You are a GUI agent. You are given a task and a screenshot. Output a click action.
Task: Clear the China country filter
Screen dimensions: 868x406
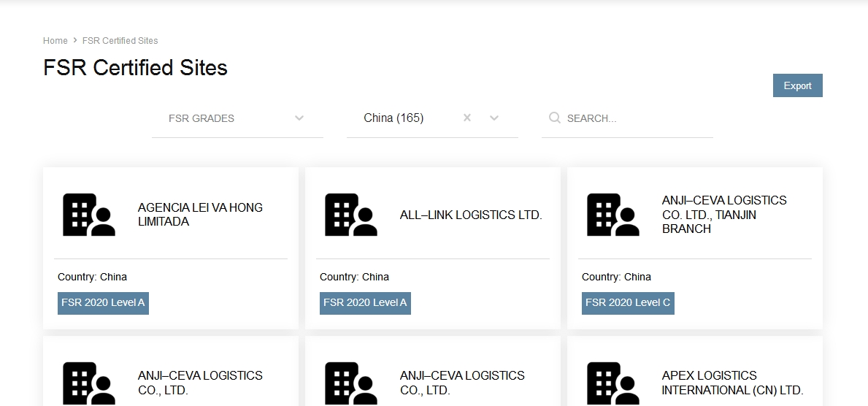tap(467, 118)
